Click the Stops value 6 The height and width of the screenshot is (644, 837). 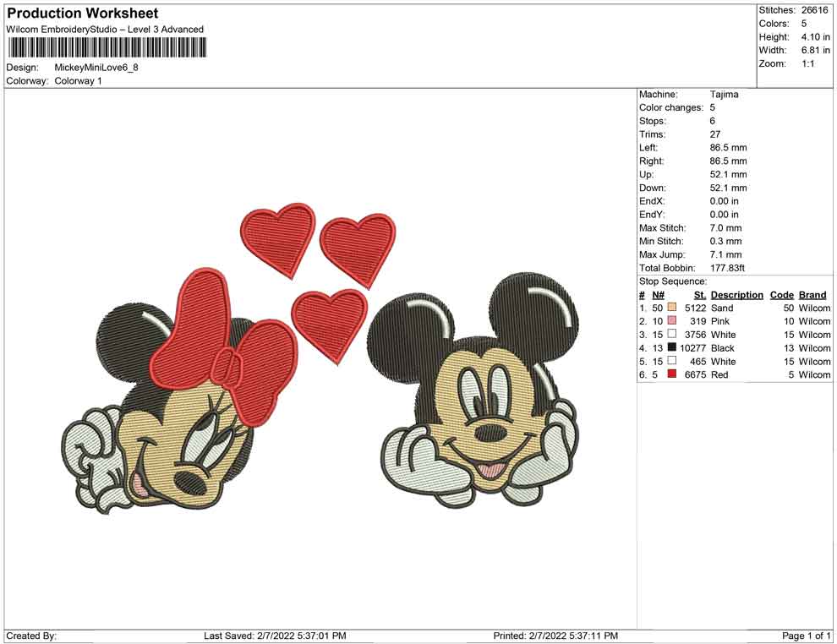coord(712,121)
